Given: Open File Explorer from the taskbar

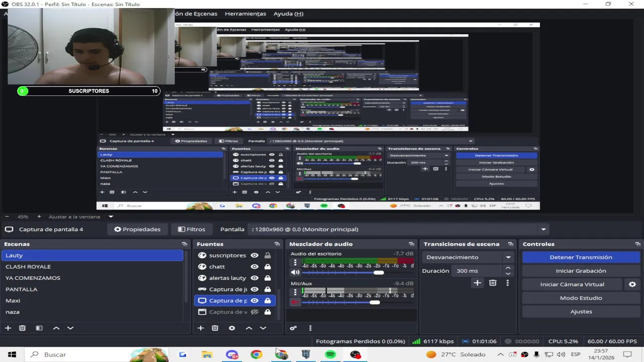Looking at the screenshot, I should [207, 354].
